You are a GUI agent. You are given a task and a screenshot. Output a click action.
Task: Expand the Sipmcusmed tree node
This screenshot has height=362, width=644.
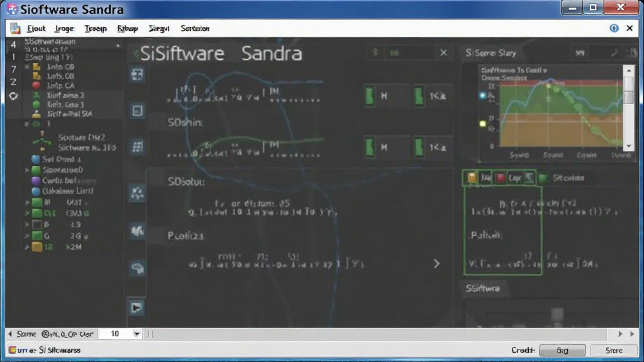point(27,170)
